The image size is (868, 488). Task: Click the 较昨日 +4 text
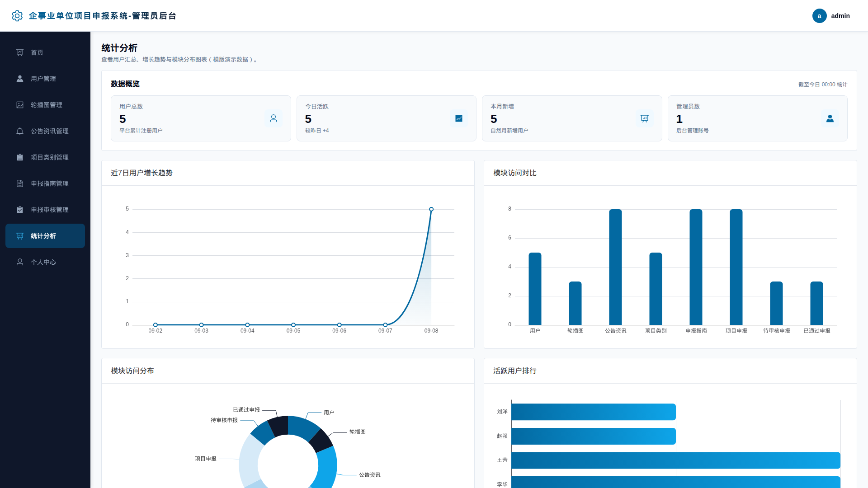pos(317,131)
